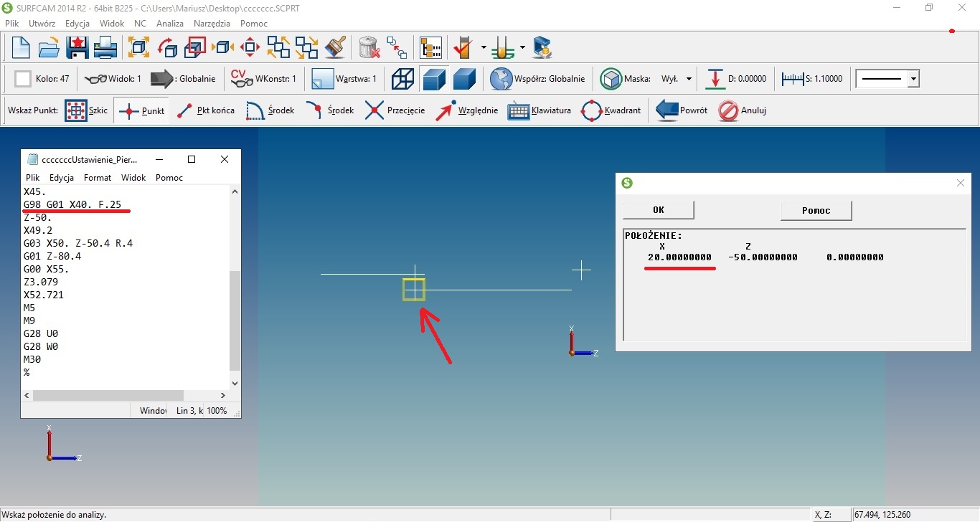Select the Pan view icon with red arrows
The width and height of the screenshot is (980, 522).
250,48
